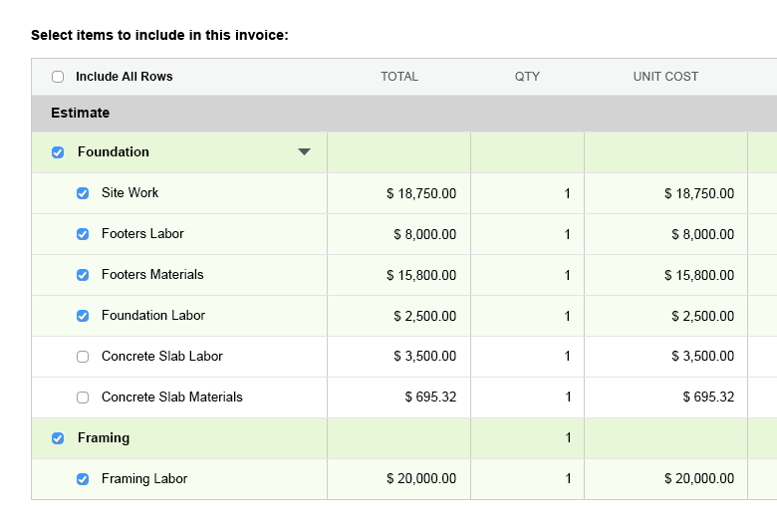777x532 pixels.
Task: Click the QTY column header
Action: 527,77
